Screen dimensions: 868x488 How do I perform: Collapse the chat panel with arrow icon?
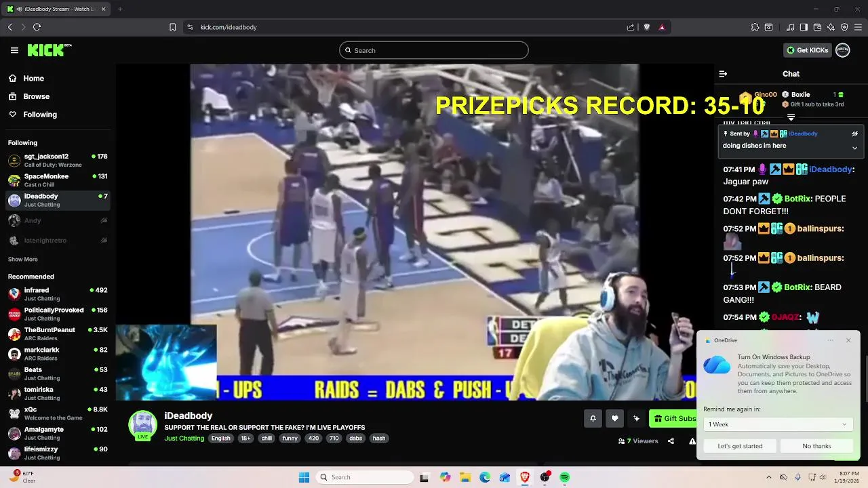pos(723,74)
